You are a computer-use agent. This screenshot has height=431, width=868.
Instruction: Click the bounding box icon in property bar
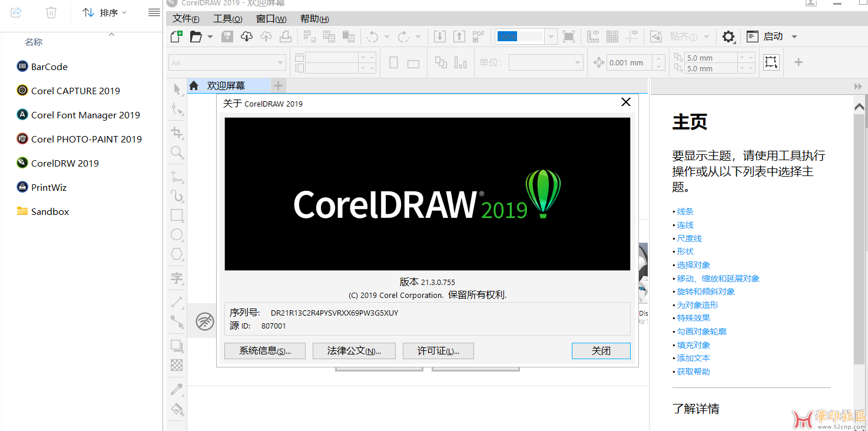coord(771,62)
